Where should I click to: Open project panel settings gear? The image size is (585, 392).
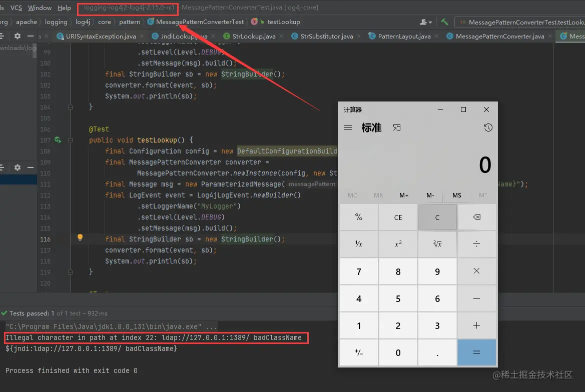(x=17, y=36)
